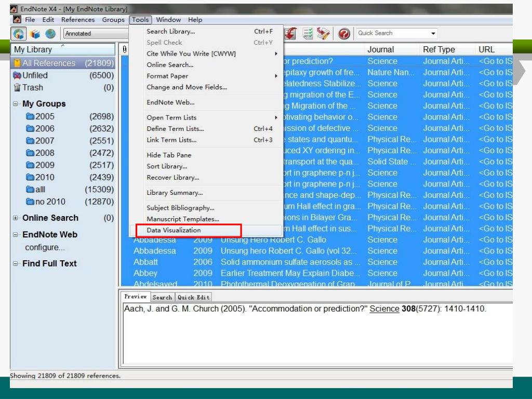Click the folder icon of group 2006
Screen dimensions: 532x399
click(30, 129)
